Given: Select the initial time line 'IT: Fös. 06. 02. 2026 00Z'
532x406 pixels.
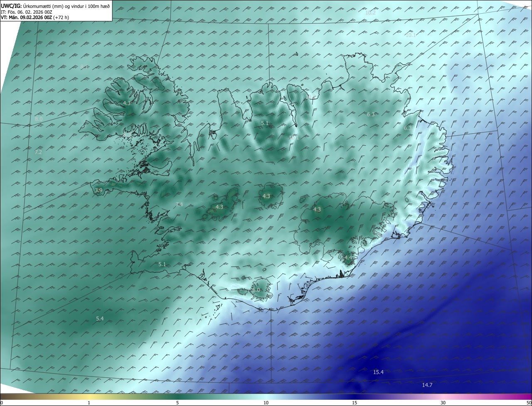Looking at the screenshot, I should point(27,12).
